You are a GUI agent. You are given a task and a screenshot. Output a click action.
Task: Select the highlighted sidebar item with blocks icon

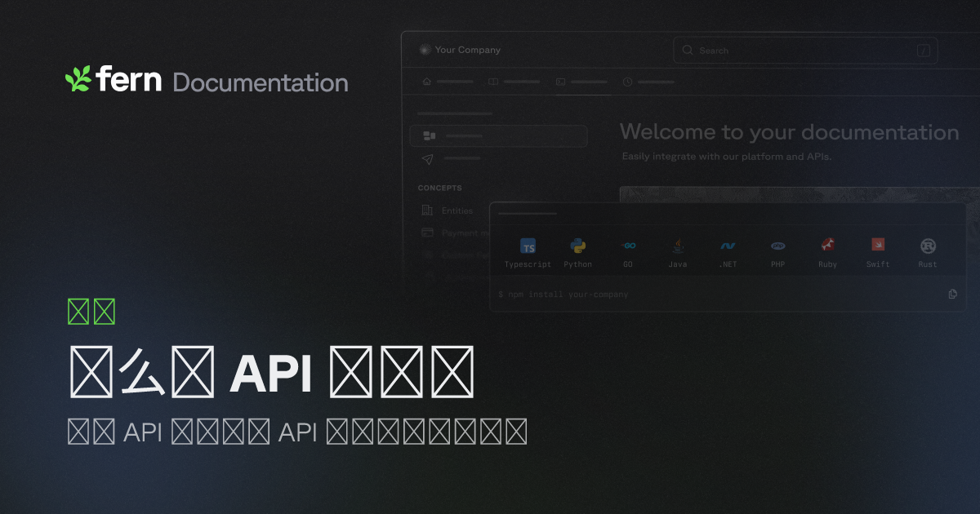[498, 135]
